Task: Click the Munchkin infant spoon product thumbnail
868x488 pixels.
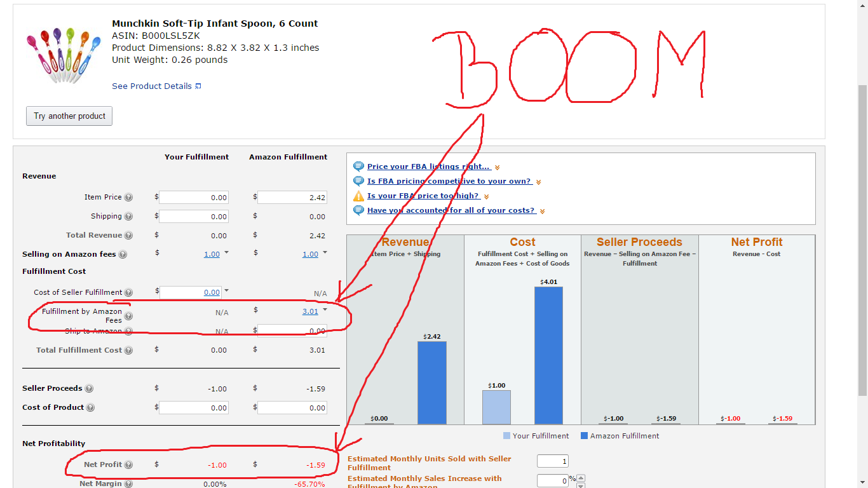Action: 64,55
